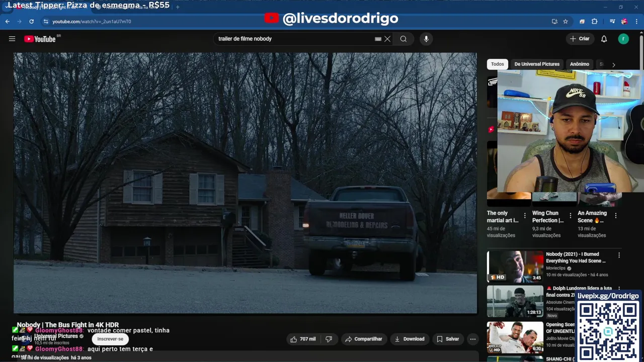
Task: Dislike the video with thumbs-down
Action: pos(329,339)
